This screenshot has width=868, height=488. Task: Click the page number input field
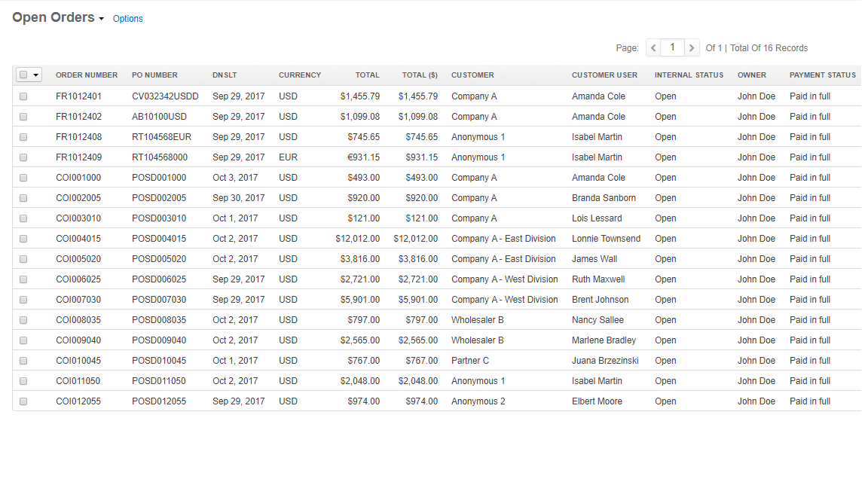pyautogui.click(x=673, y=47)
